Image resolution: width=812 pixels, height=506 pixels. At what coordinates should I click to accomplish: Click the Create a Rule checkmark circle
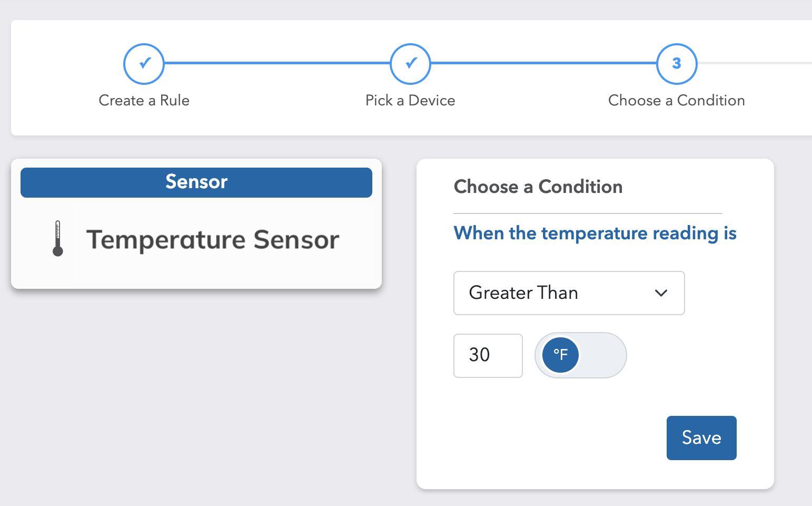(x=144, y=64)
